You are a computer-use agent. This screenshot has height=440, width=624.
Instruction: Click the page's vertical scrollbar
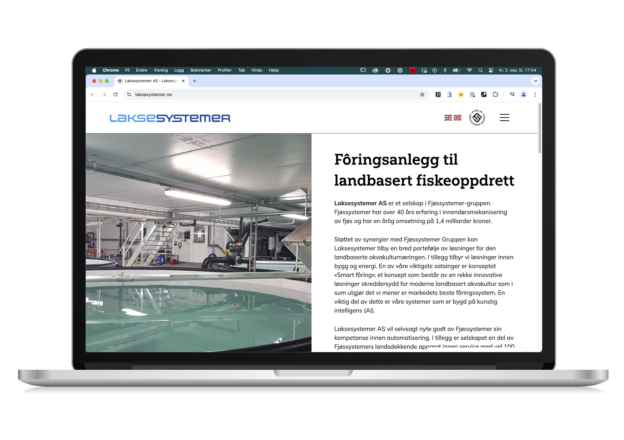[x=540, y=128]
